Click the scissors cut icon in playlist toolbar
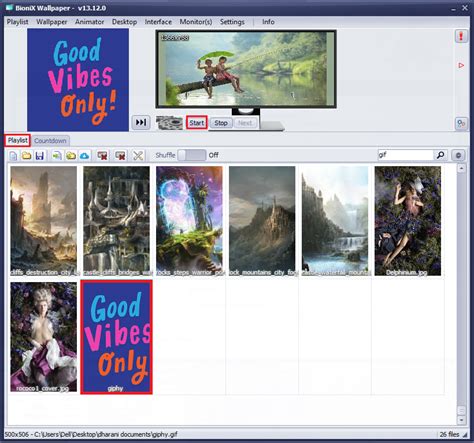Screen dimensions: 474x443 pyautogui.click(x=138, y=155)
